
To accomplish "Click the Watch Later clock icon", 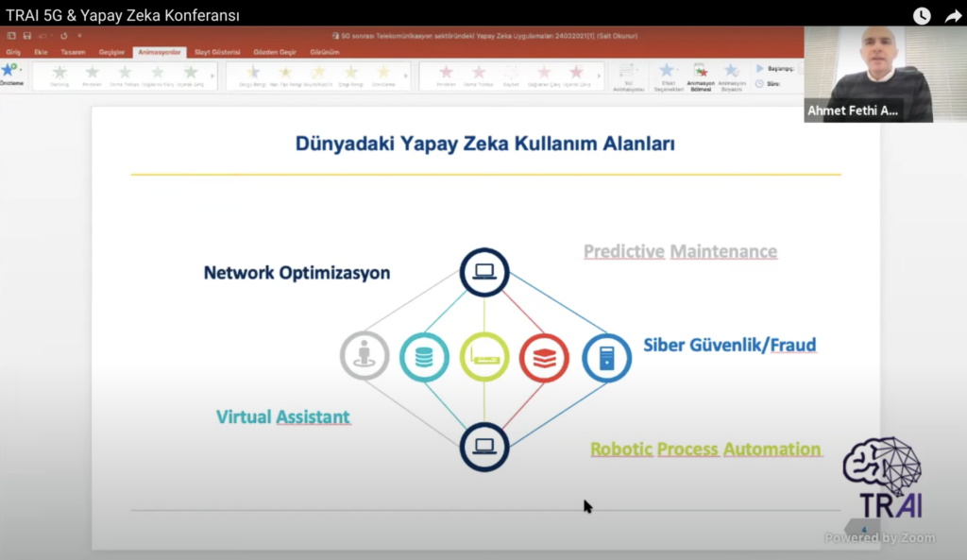I will 922,16.
